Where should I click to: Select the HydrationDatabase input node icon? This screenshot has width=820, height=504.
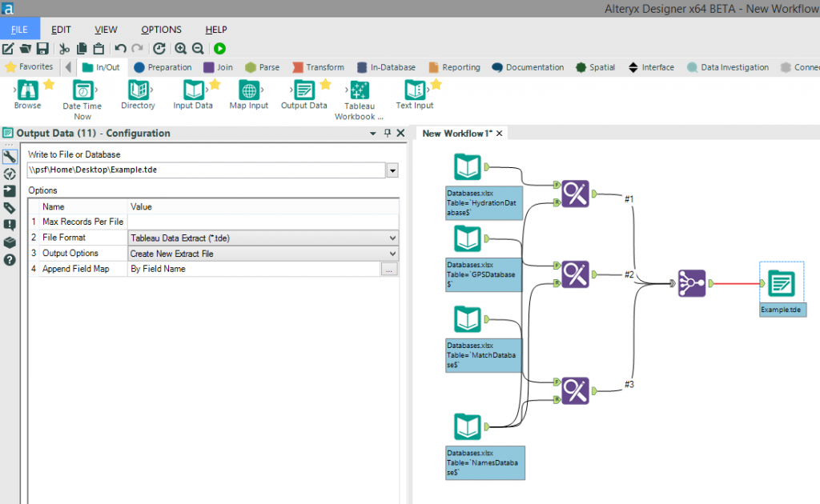467,166
